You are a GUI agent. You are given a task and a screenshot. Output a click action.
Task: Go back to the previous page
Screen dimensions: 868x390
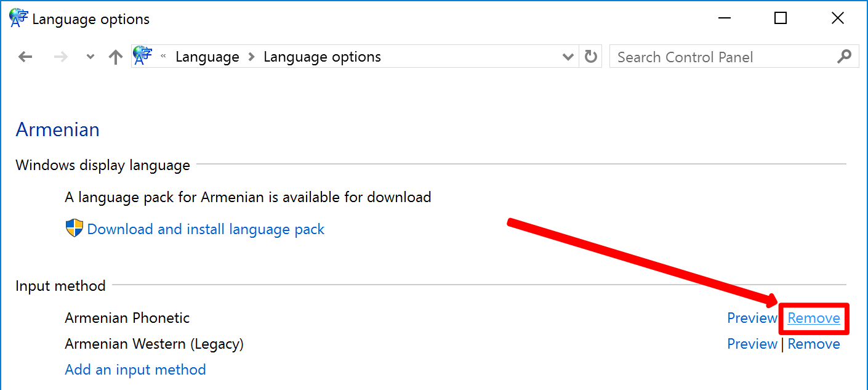25,57
